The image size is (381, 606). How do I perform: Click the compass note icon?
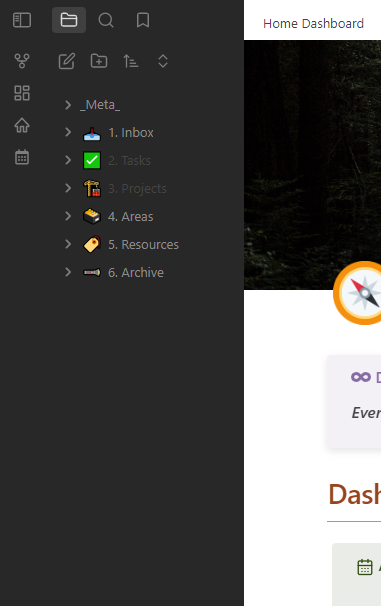point(357,293)
